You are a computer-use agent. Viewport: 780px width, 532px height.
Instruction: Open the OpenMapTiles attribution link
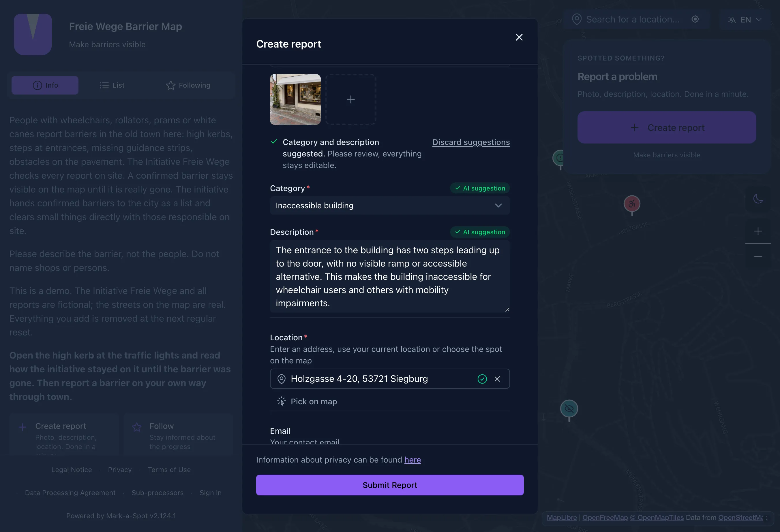coord(657,518)
